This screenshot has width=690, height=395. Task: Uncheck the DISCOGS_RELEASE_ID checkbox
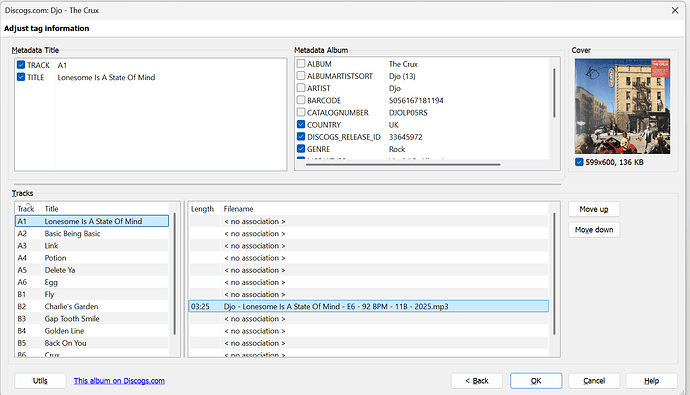301,136
